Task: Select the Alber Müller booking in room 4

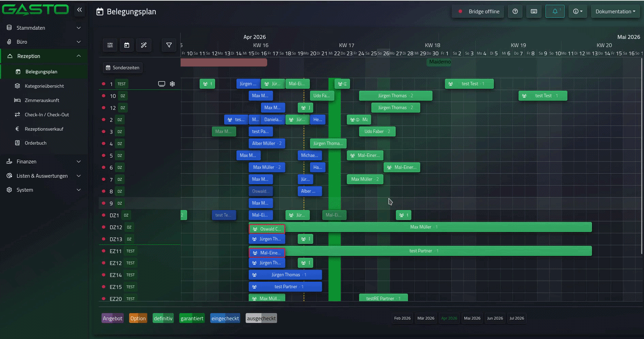Action: pos(267,144)
